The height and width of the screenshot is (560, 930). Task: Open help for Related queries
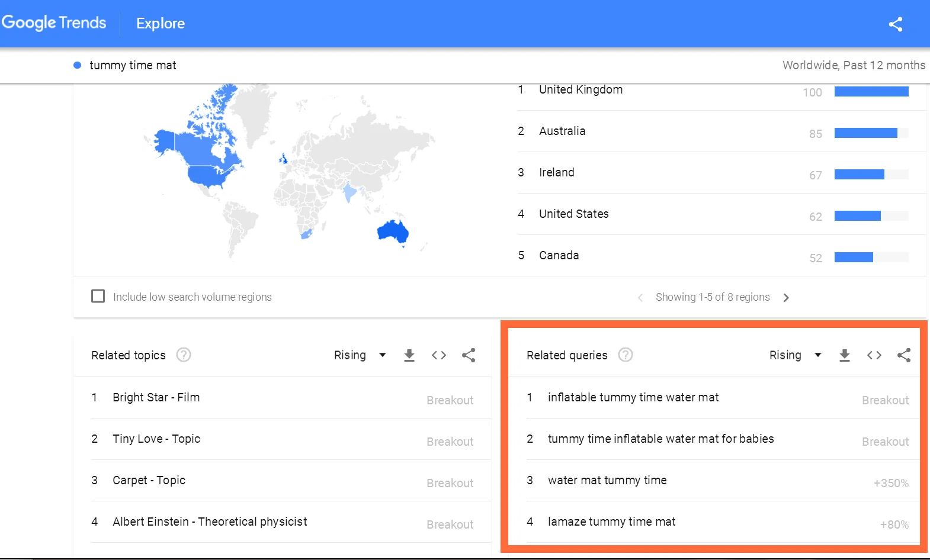pyautogui.click(x=625, y=355)
